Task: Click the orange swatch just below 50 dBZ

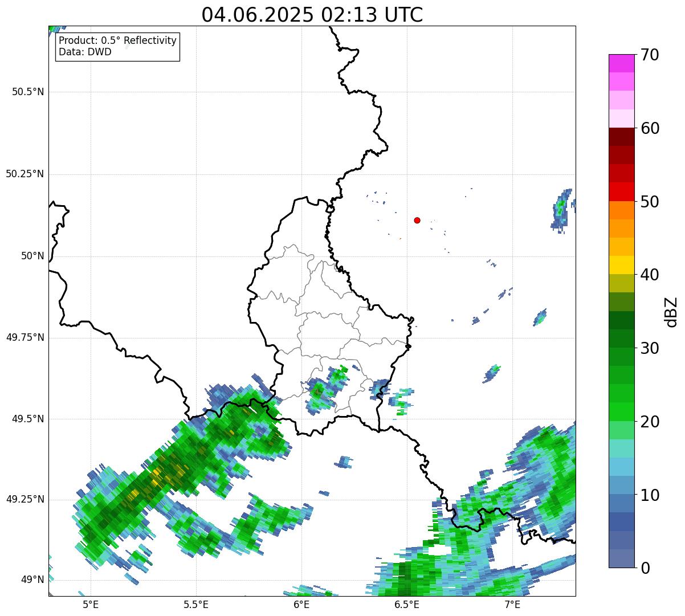Action: tap(622, 210)
